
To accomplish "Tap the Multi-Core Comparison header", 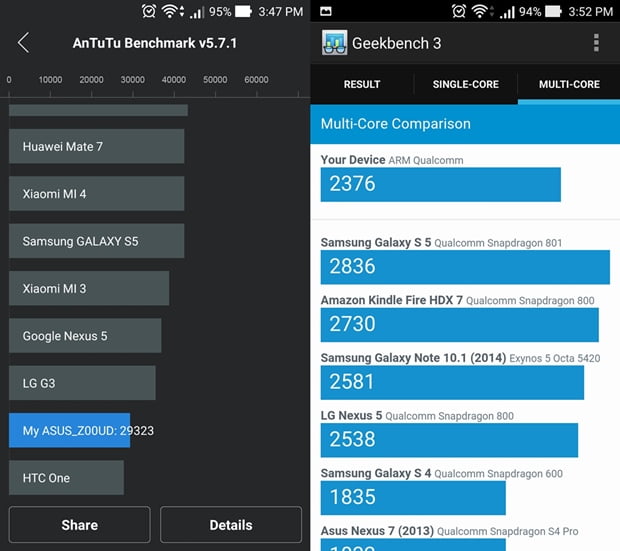I will 465,124.
